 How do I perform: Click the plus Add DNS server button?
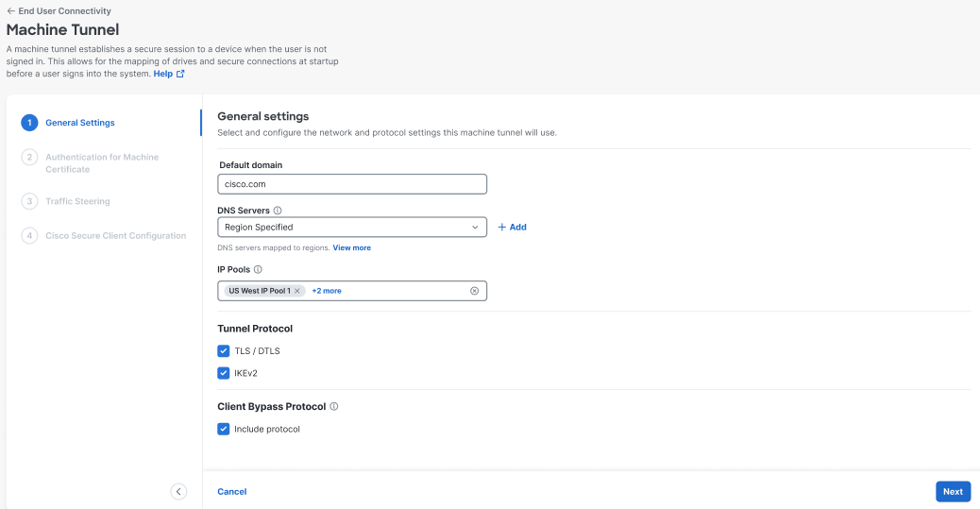pyautogui.click(x=512, y=227)
